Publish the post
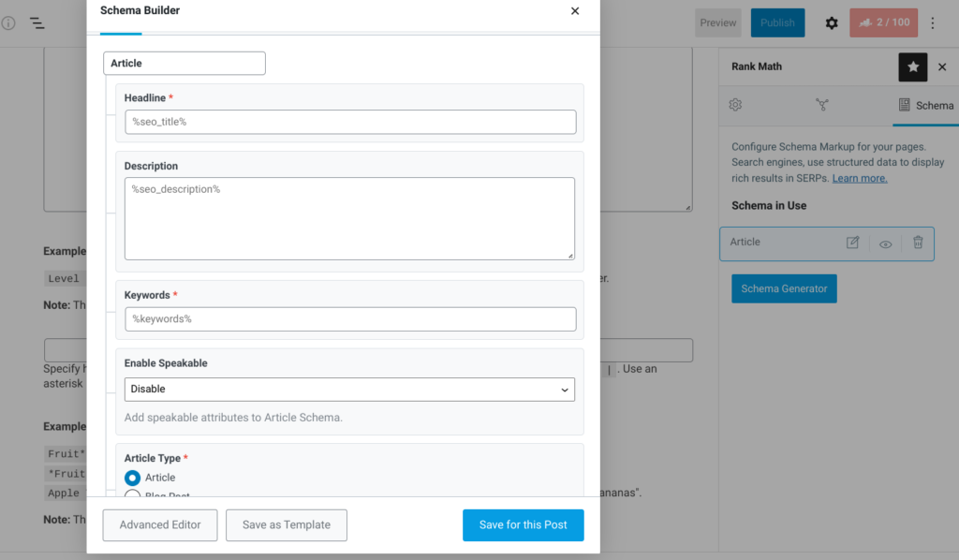This screenshot has width=959, height=560. pyautogui.click(x=777, y=22)
